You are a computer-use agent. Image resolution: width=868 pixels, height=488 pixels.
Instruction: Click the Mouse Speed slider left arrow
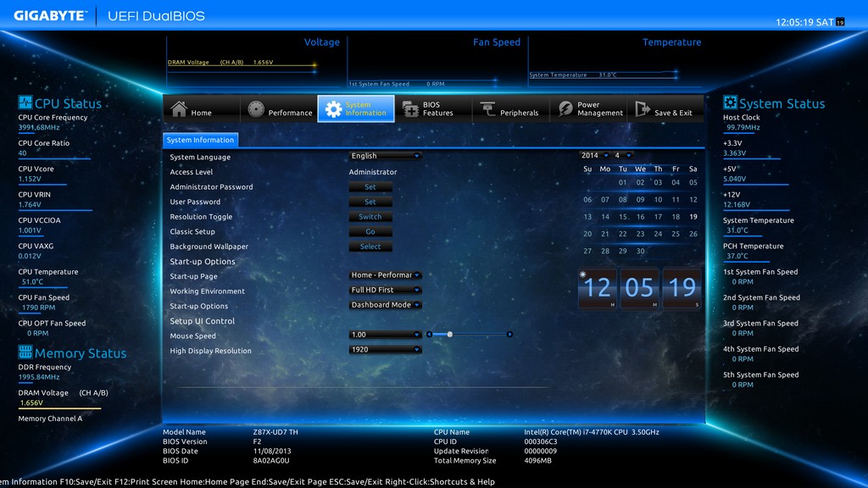click(x=429, y=334)
